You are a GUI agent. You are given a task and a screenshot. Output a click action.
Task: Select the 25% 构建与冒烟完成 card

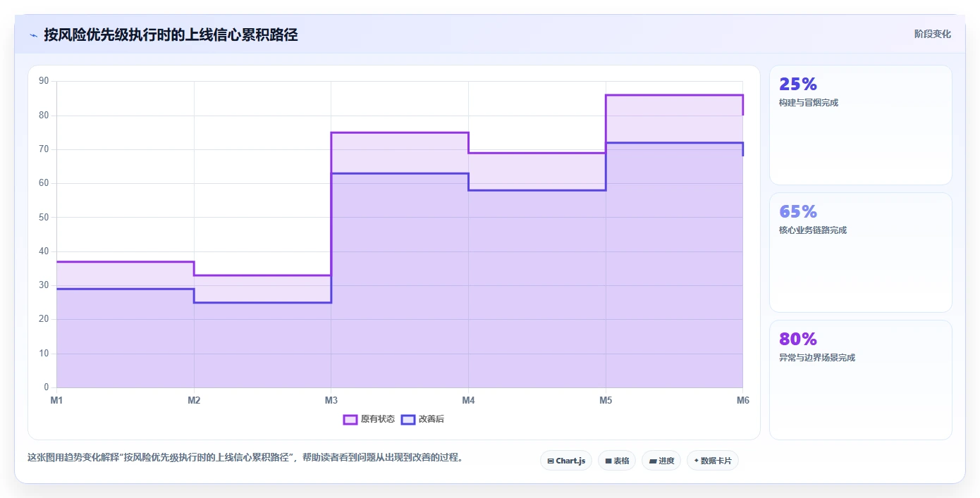point(861,125)
